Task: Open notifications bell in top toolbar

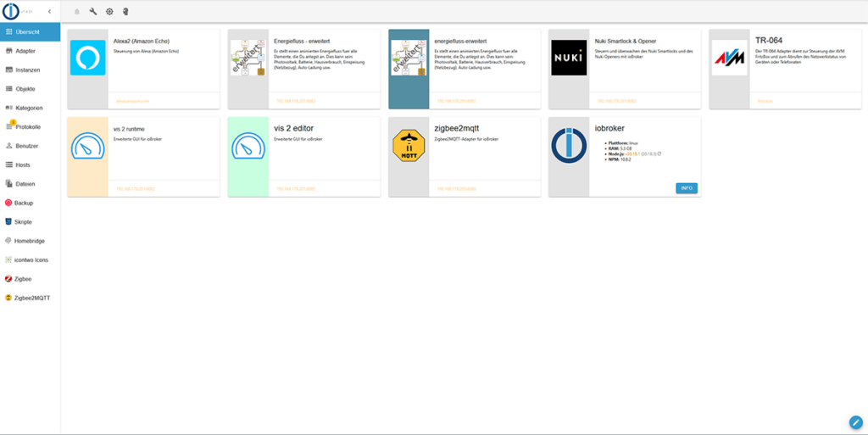Action: pos(77,11)
